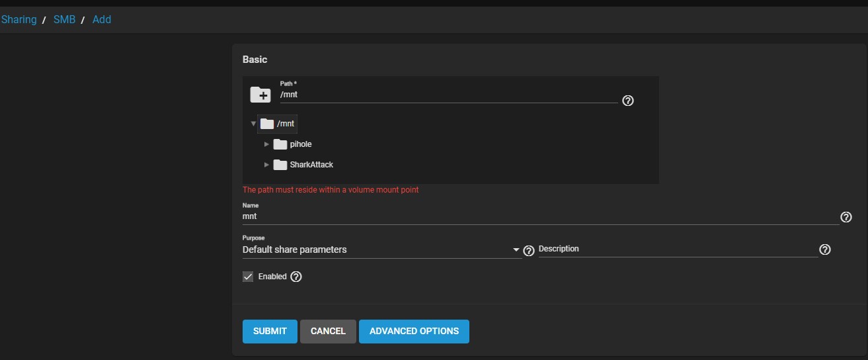
Task: Open Advanced Options
Action: 414,332
